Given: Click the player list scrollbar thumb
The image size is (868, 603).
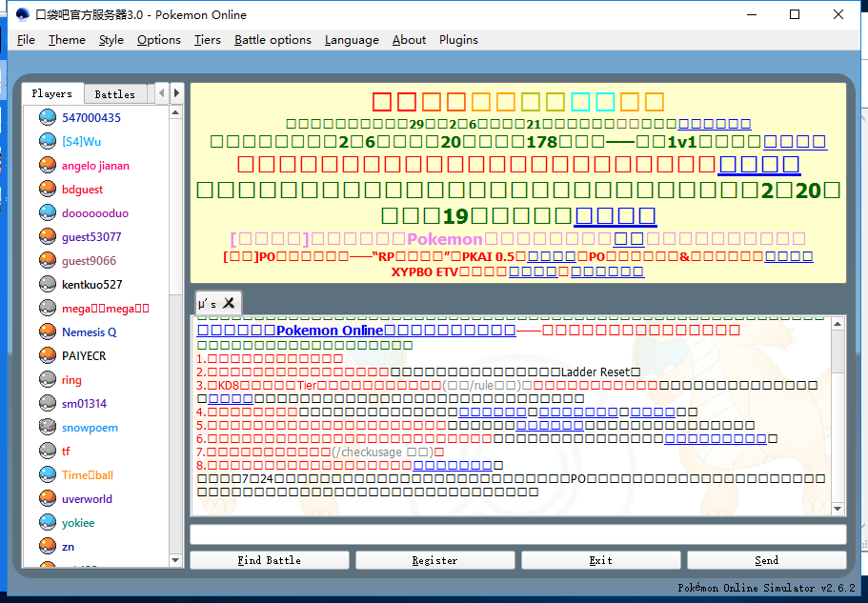Looking at the screenshot, I should click(x=175, y=206).
